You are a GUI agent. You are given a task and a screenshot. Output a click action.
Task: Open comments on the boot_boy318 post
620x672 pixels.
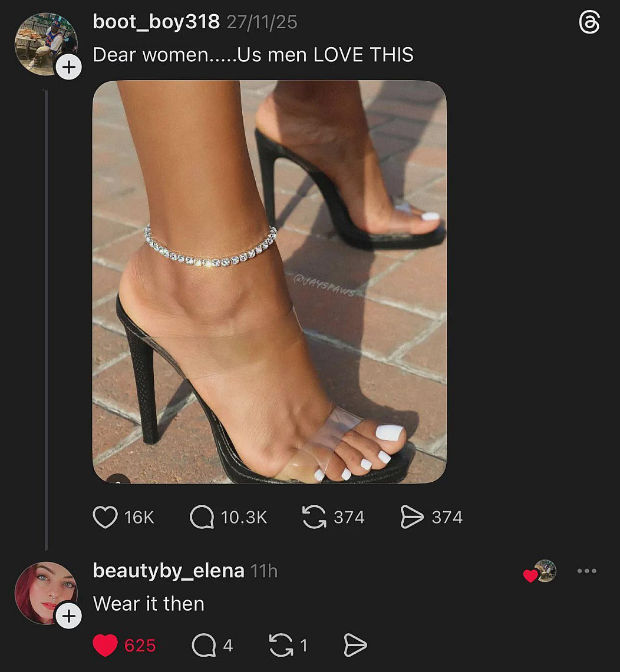202,518
